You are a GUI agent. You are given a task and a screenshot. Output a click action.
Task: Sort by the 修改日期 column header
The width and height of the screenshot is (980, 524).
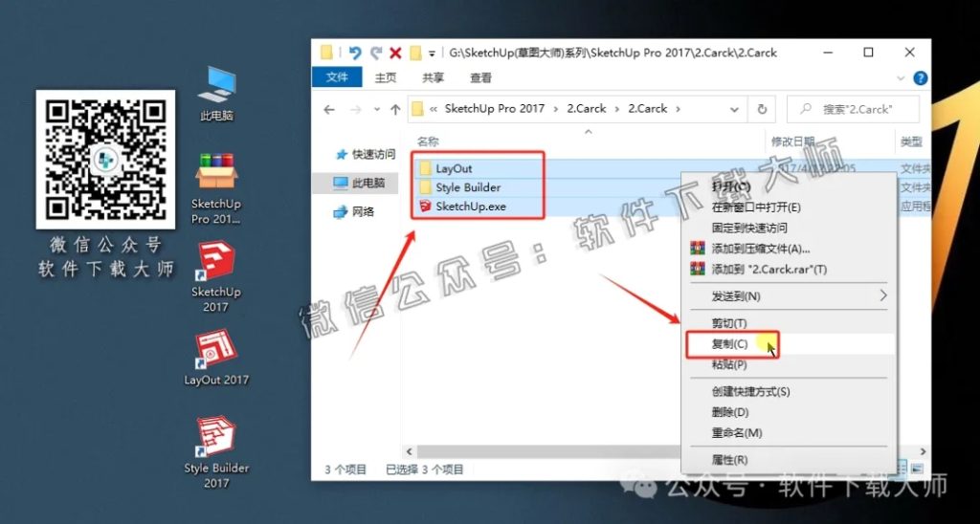click(792, 142)
